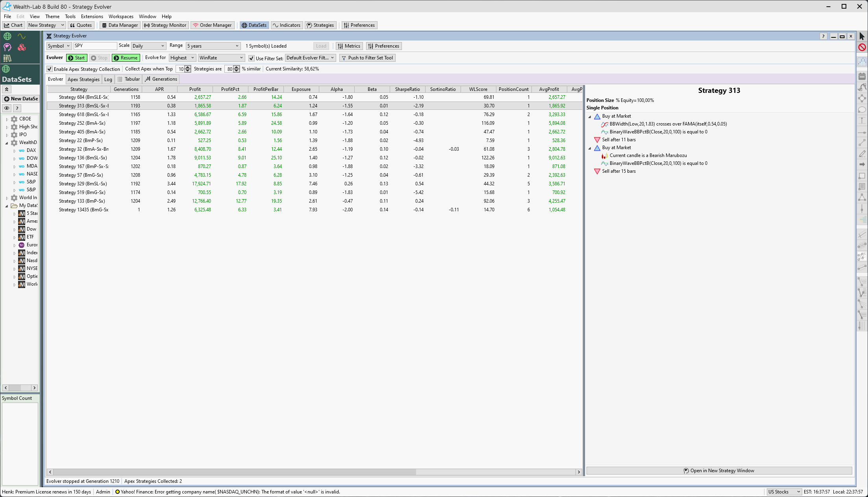Increase Collect Apex when Top stepper

(188, 67)
